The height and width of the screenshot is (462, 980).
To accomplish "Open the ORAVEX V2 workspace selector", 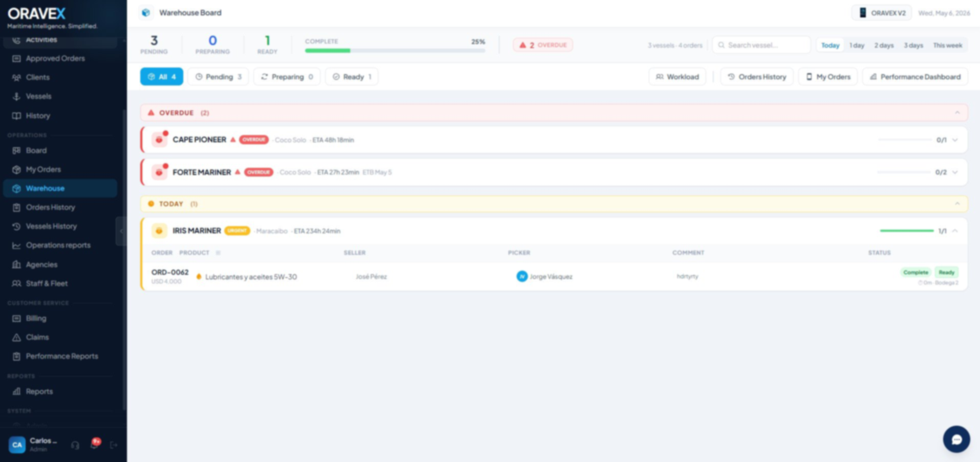I will 882,13.
